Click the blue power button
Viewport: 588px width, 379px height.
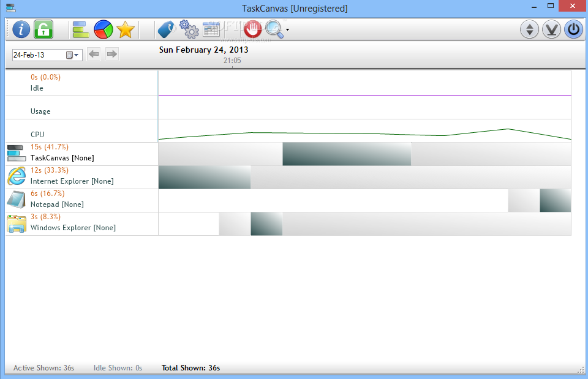574,29
